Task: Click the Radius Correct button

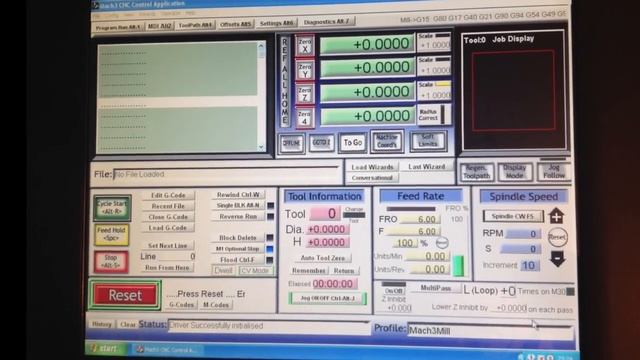Action: point(433,115)
